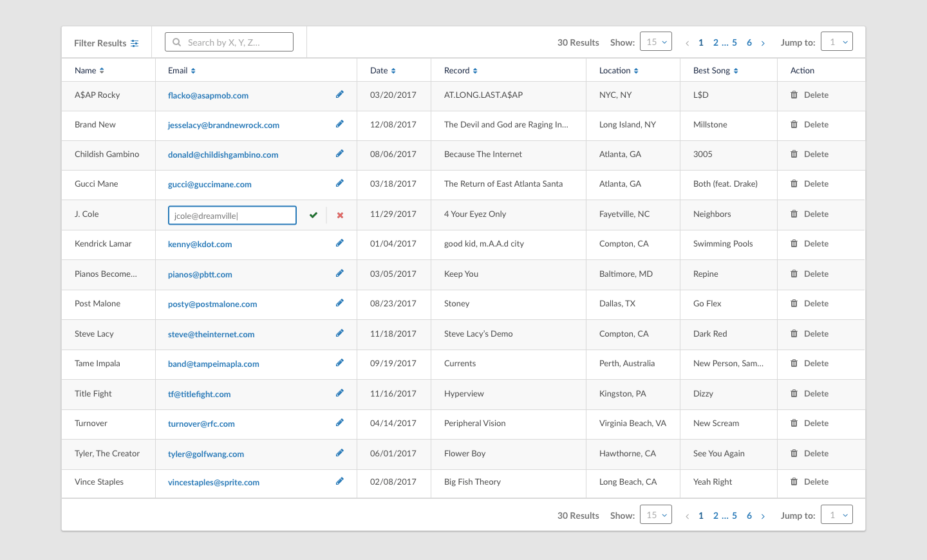Cancel J. Cole email edit with red X
Screen dimensions: 927x560
(x=340, y=215)
